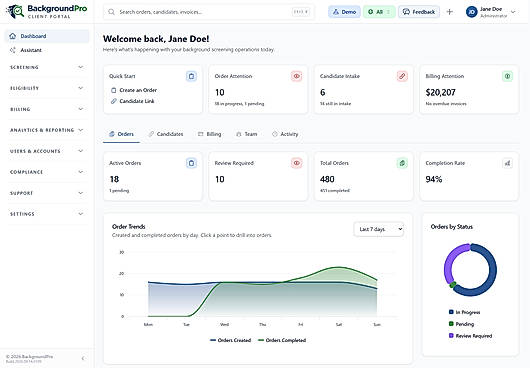Switch to the Billing tab
The height and width of the screenshot is (368, 530).
(210, 134)
